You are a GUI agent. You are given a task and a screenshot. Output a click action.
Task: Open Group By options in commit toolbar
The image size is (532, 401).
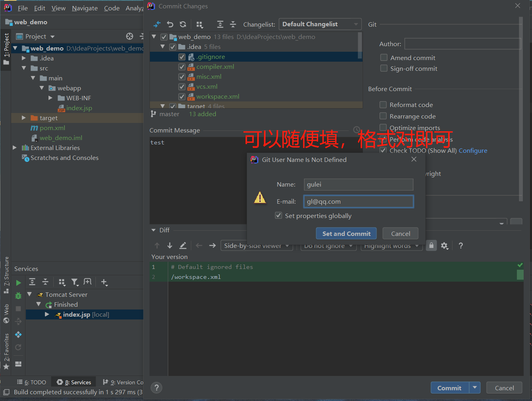tap(200, 25)
